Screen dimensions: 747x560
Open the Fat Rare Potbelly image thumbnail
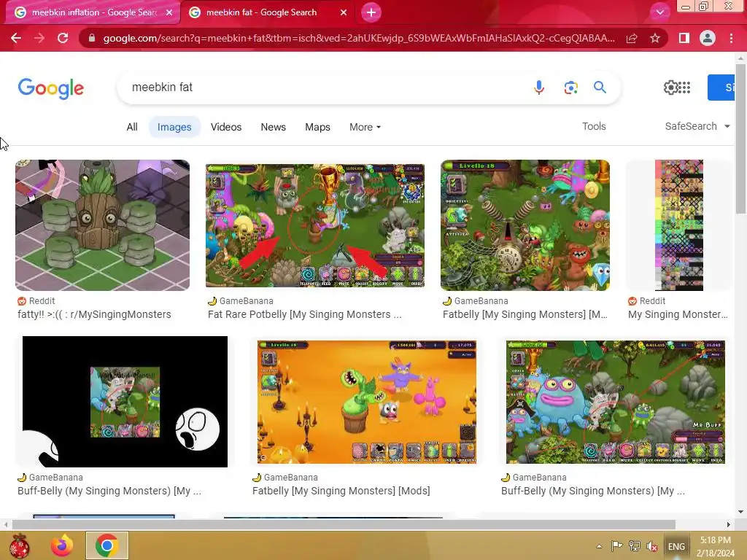[x=315, y=225]
